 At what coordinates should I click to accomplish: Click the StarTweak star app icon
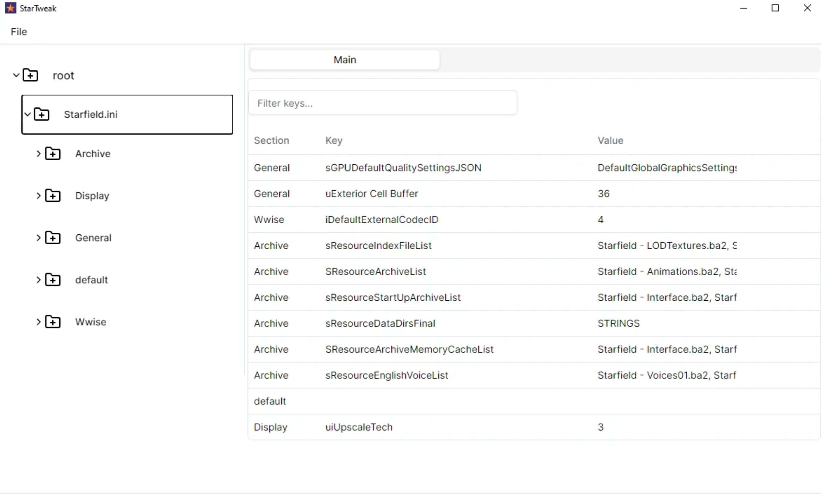10,8
